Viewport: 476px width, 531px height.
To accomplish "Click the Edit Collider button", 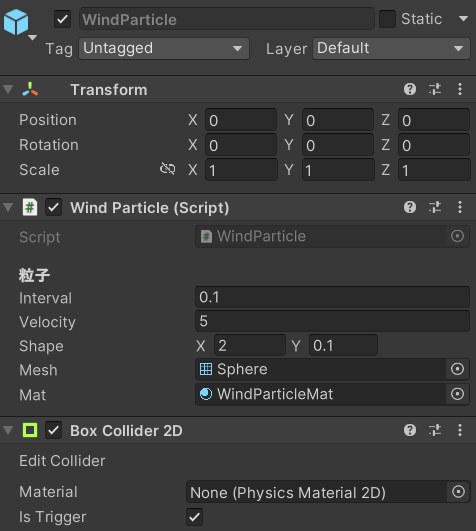I will (x=62, y=461).
